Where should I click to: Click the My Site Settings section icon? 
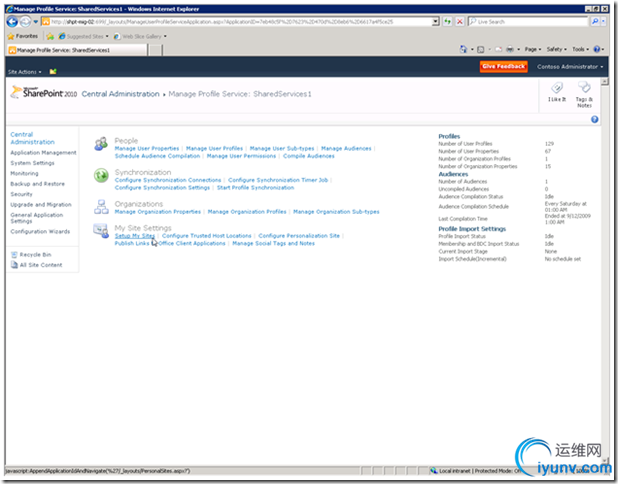coord(101,231)
